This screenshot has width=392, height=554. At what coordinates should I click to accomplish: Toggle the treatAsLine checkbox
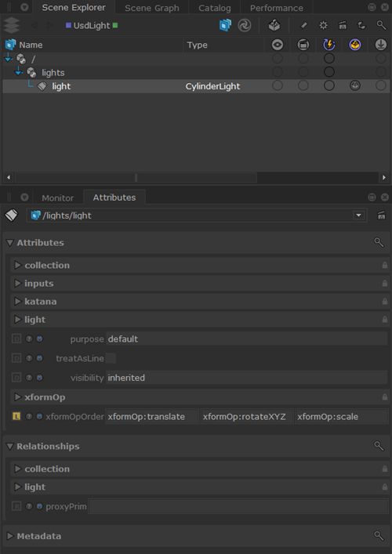[x=111, y=358]
